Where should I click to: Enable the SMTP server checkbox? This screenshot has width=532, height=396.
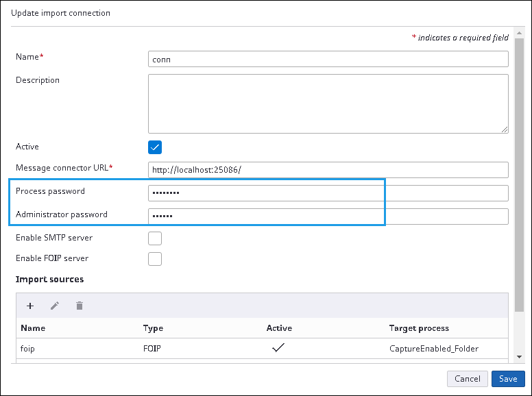(155, 238)
